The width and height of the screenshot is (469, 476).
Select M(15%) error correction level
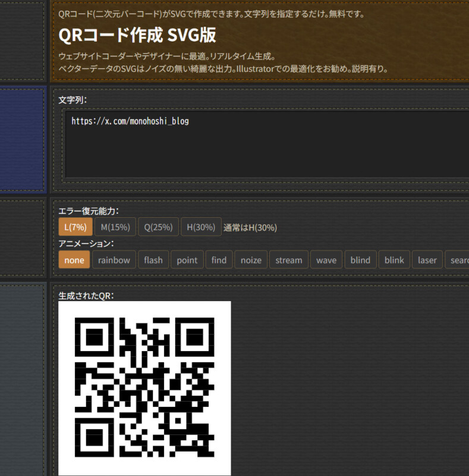[115, 227]
